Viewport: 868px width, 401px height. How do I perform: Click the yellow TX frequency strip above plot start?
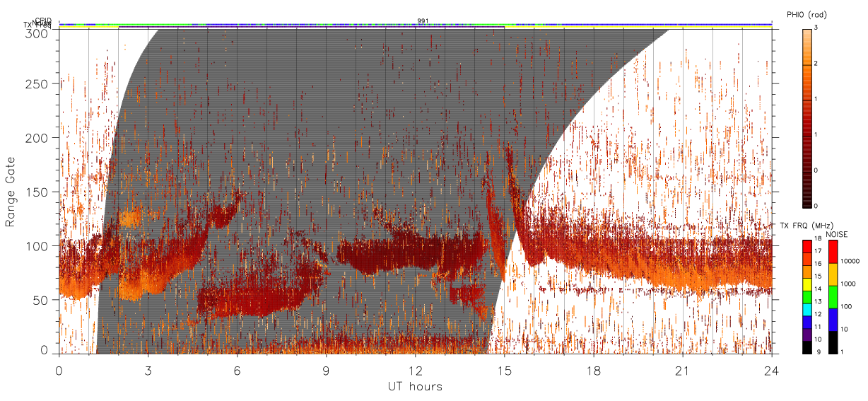coord(88,27)
